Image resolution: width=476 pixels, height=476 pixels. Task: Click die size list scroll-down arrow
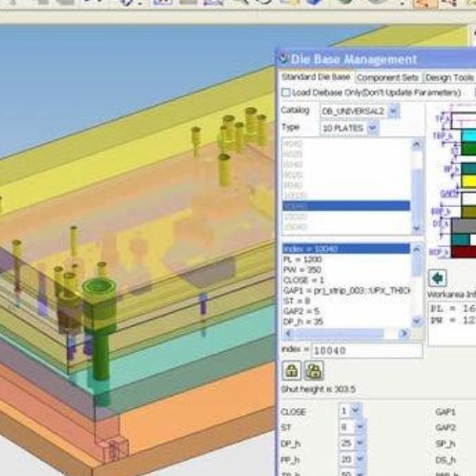[x=417, y=228]
